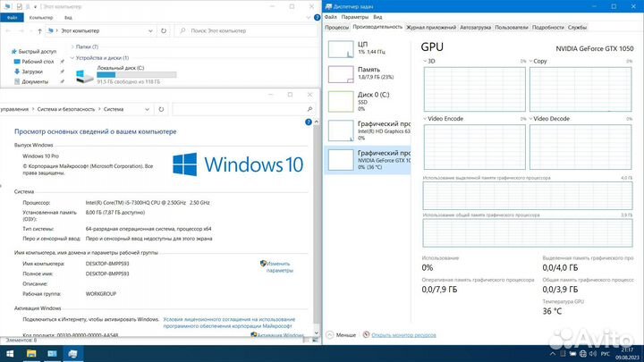Select the Локальный диск (C:) drive icon

85,76
